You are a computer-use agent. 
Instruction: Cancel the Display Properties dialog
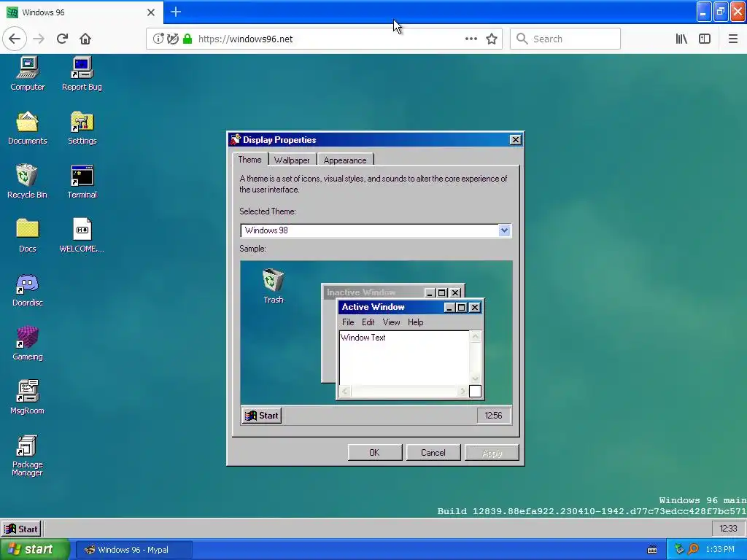point(433,452)
